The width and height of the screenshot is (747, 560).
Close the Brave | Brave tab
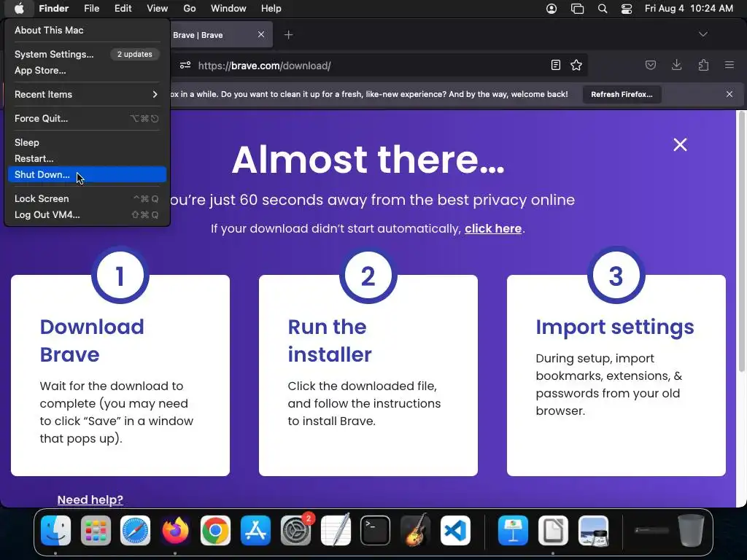[x=261, y=34]
